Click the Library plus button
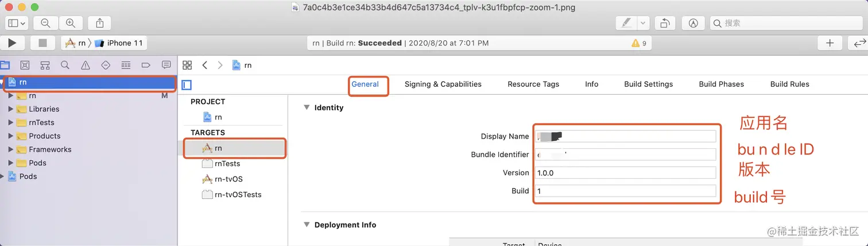 tap(830, 43)
